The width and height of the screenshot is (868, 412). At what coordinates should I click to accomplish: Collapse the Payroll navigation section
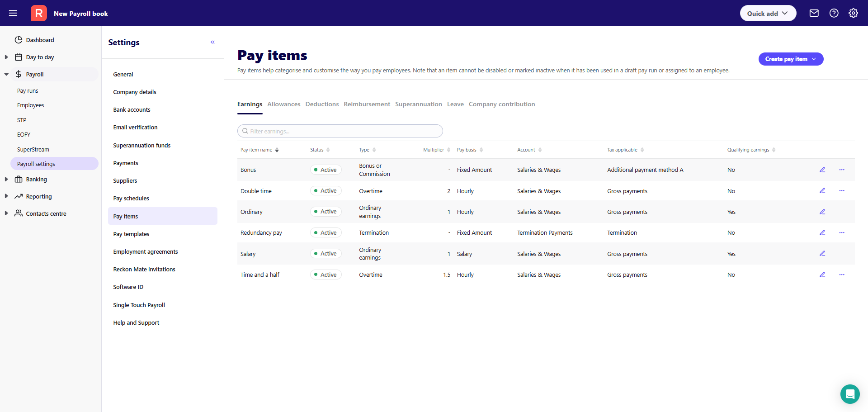point(6,74)
